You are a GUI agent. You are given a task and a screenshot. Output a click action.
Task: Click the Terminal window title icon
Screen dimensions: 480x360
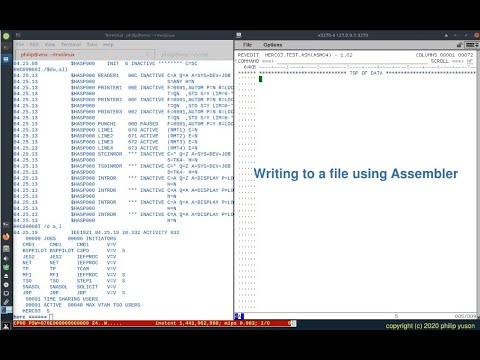18,35
